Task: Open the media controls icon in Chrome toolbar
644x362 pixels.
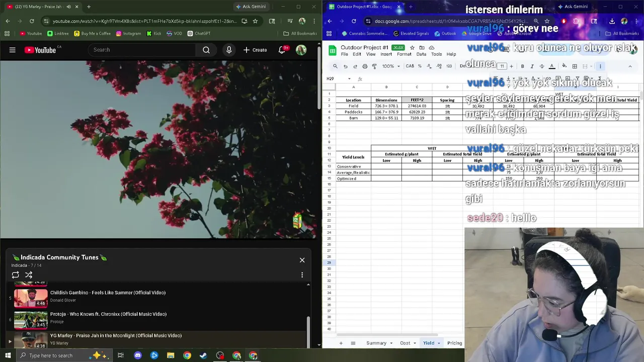Action: pyautogui.click(x=290, y=21)
